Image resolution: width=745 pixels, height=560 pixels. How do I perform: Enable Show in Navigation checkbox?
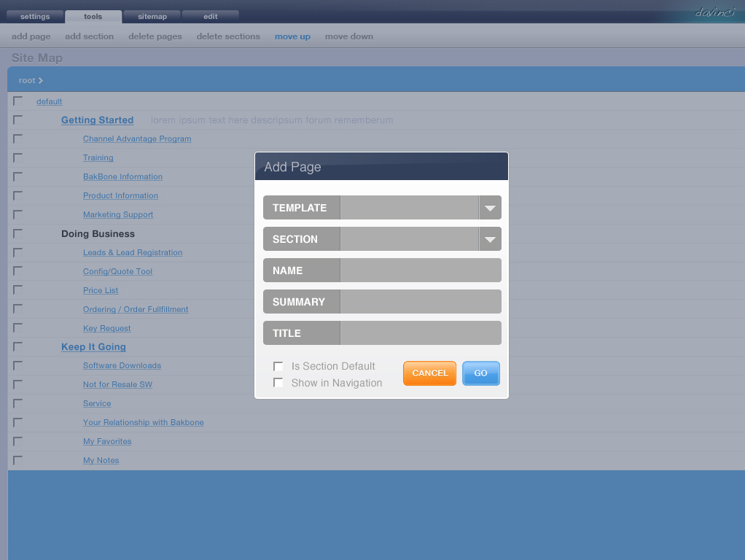tap(278, 383)
